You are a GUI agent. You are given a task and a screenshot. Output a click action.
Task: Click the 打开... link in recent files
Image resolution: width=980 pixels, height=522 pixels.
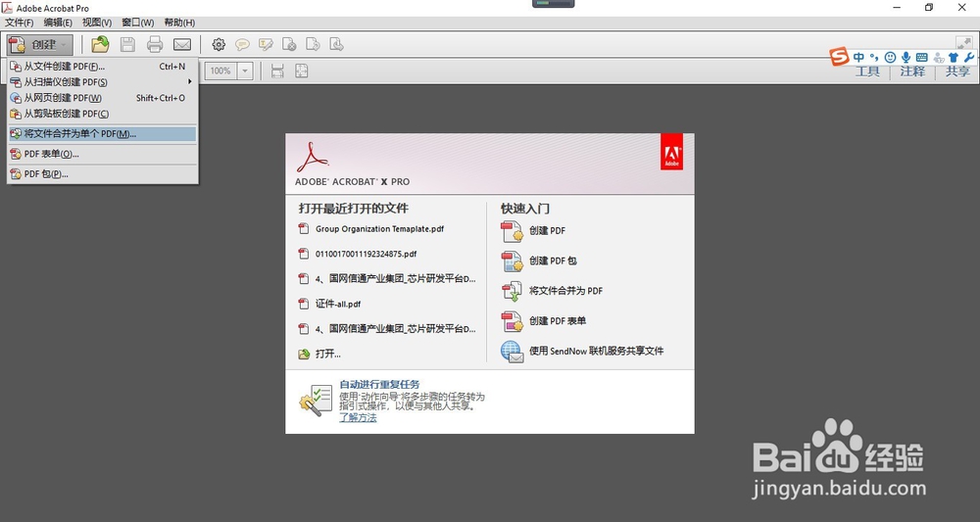click(327, 354)
